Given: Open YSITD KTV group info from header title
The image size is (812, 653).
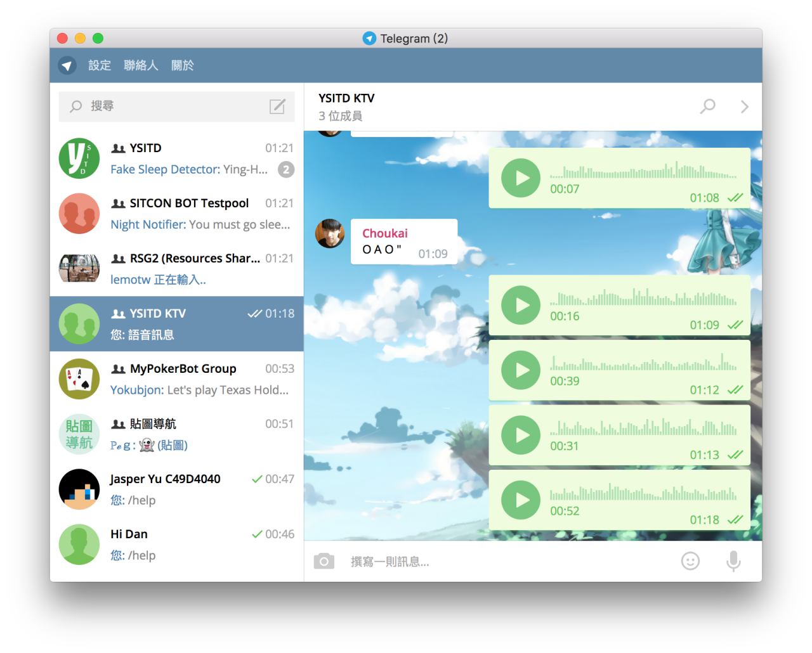Looking at the screenshot, I should [346, 98].
